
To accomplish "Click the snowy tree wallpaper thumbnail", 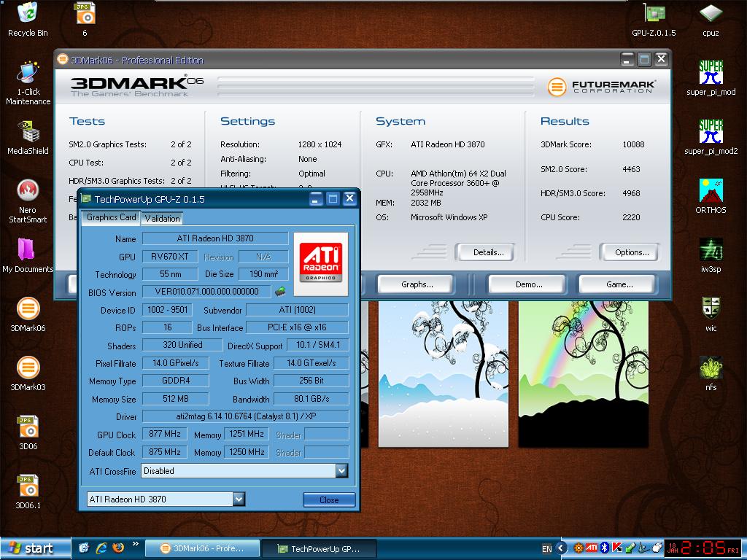I will 443,374.
